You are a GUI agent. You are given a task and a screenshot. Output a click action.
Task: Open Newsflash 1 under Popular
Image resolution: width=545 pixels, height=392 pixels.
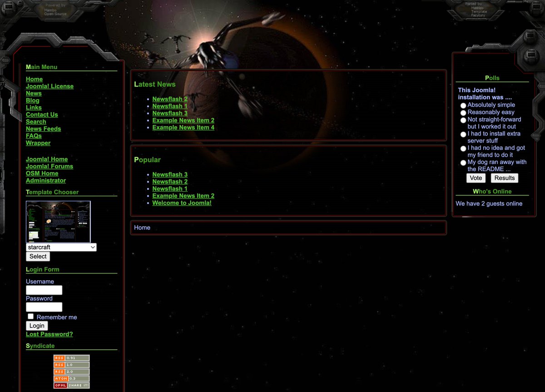click(x=170, y=189)
